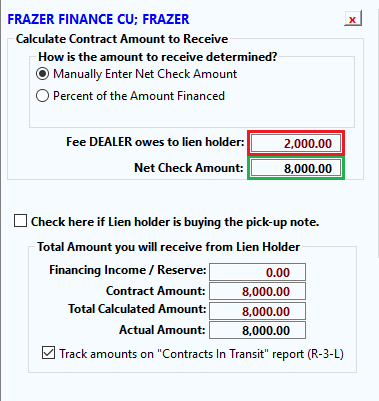
Task: Click the 'Net Check Amount:' label text
Action: pyautogui.click(x=189, y=168)
